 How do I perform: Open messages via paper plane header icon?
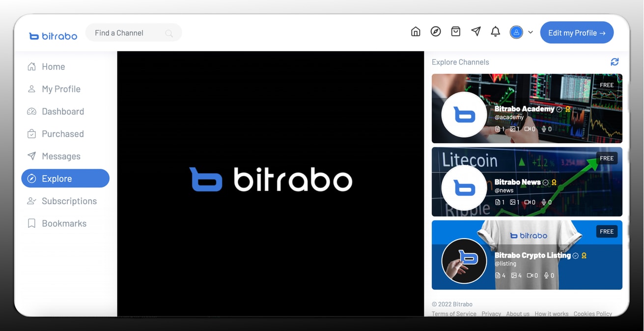pos(476,32)
